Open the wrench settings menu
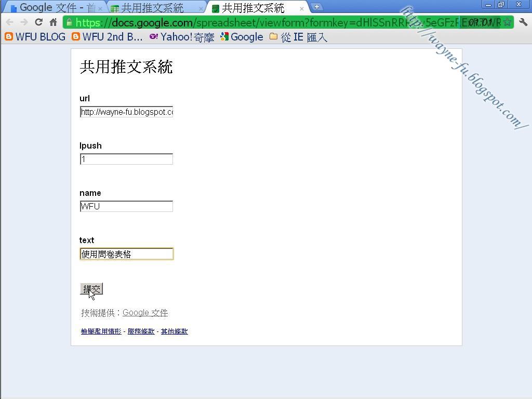This screenshot has height=399, width=532. 523,22
